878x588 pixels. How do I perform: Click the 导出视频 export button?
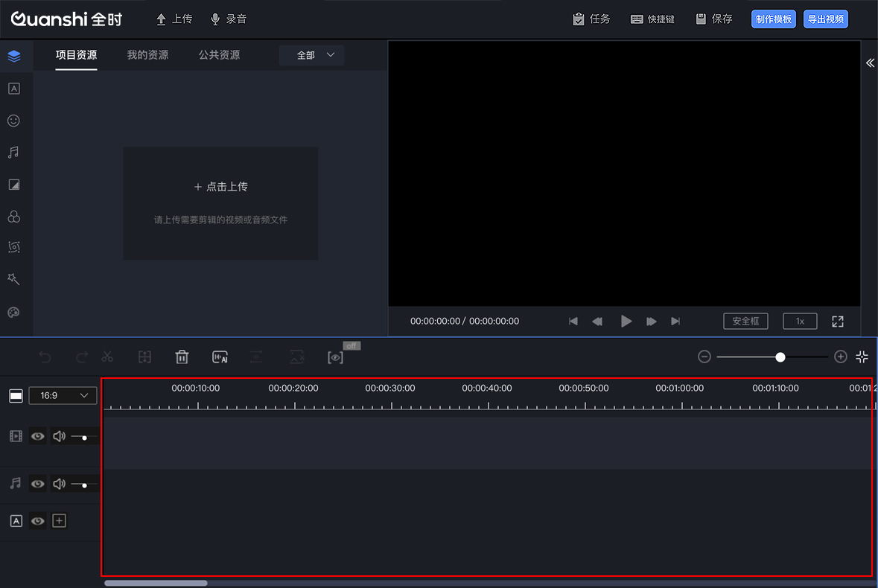click(x=825, y=19)
